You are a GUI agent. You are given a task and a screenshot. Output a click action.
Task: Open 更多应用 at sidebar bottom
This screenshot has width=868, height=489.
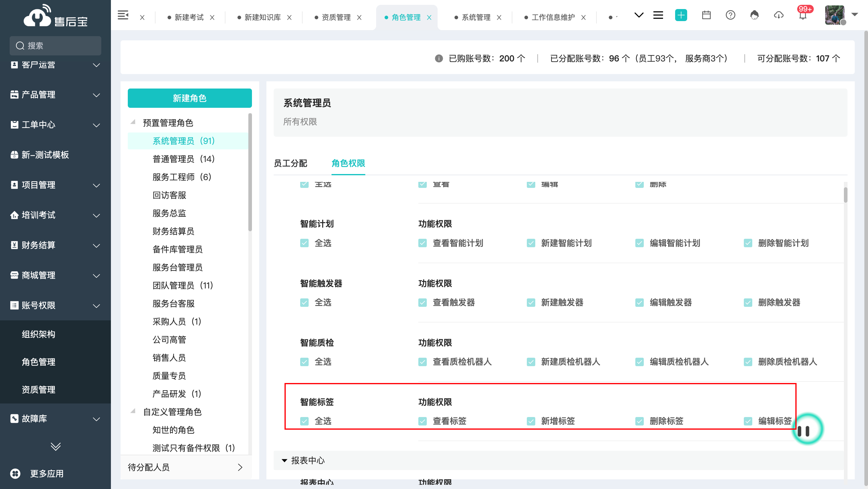[x=37, y=474]
